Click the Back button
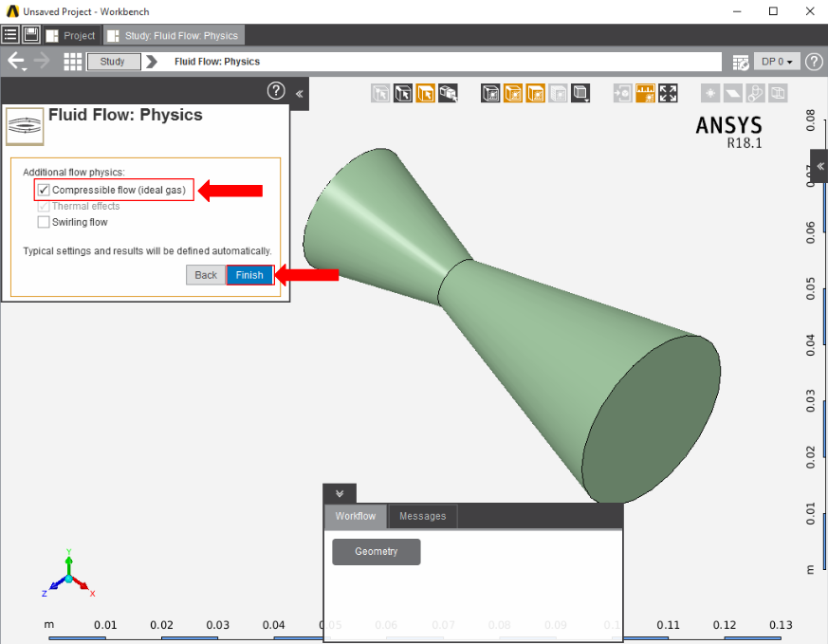Viewport: 828px width, 644px height. pyautogui.click(x=206, y=275)
